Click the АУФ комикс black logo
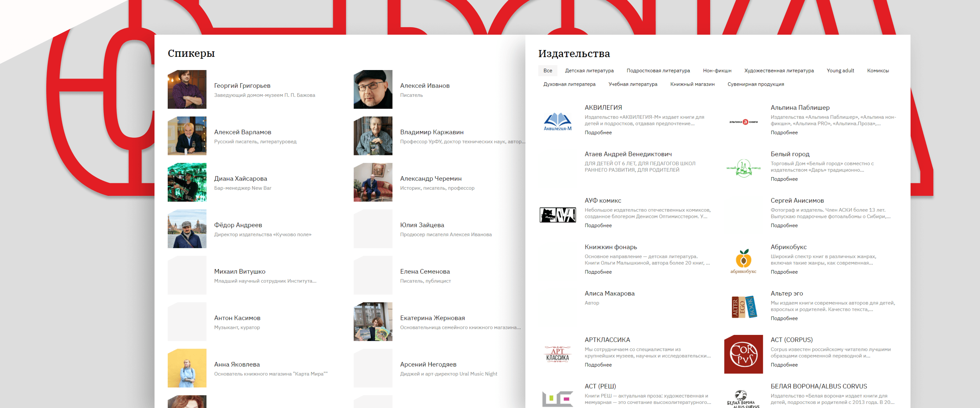This screenshot has height=408, width=980. pos(557,215)
